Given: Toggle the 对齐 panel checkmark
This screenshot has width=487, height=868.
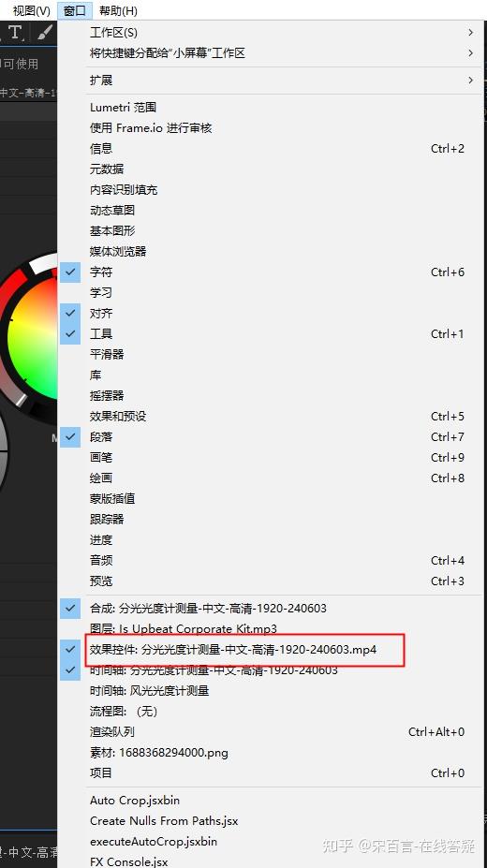Looking at the screenshot, I should [x=70, y=314].
